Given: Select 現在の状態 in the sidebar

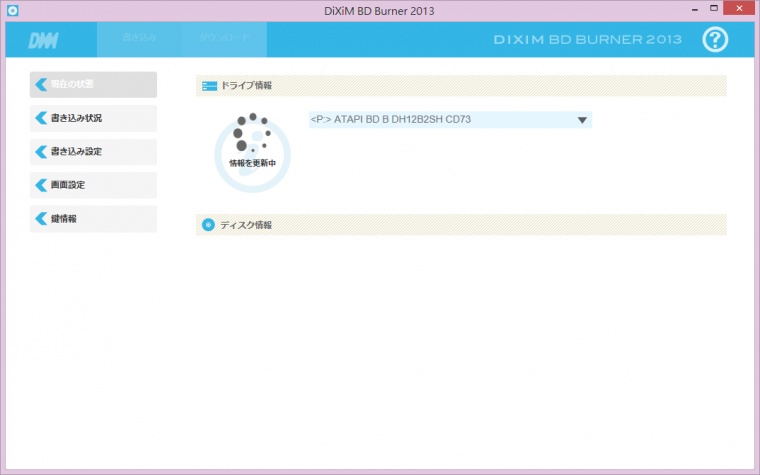Looking at the screenshot, I should click(x=94, y=84).
